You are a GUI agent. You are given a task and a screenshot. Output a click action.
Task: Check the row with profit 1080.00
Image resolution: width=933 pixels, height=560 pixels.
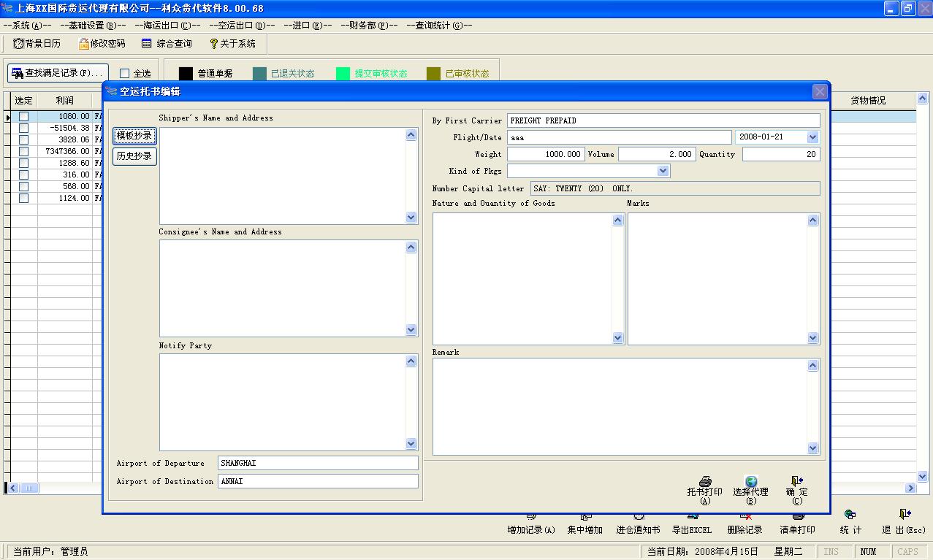[23, 116]
